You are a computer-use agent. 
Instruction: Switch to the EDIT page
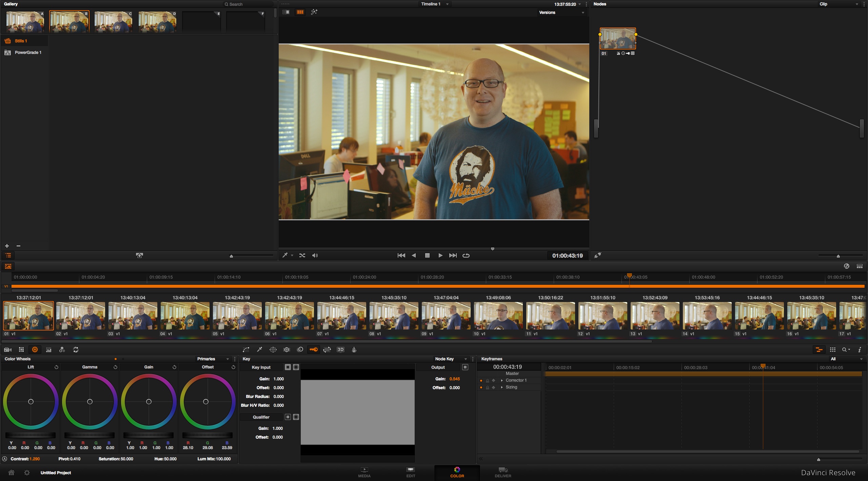tap(411, 472)
